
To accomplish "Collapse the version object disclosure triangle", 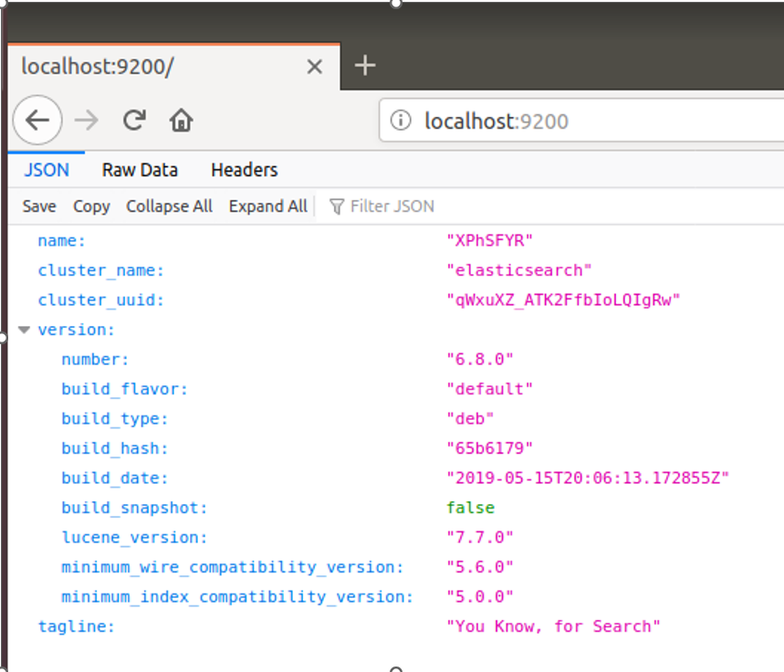I will point(23,329).
